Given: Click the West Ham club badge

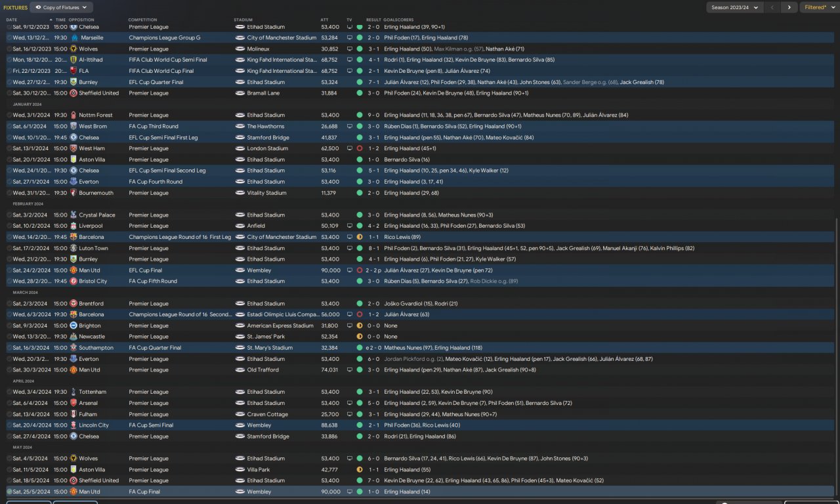Looking at the screenshot, I should pyautogui.click(x=73, y=148).
